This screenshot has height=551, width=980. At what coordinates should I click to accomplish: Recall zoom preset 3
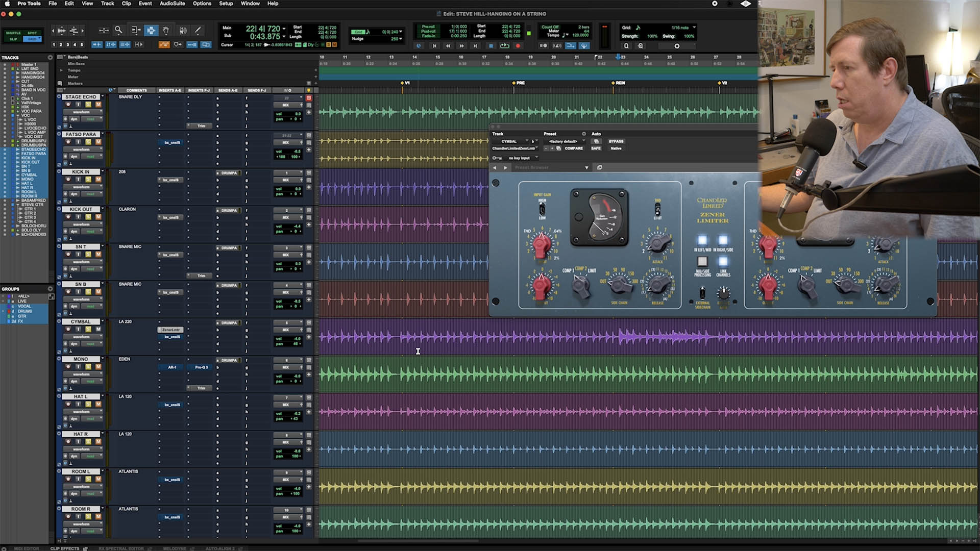click(x=67, y=44)
